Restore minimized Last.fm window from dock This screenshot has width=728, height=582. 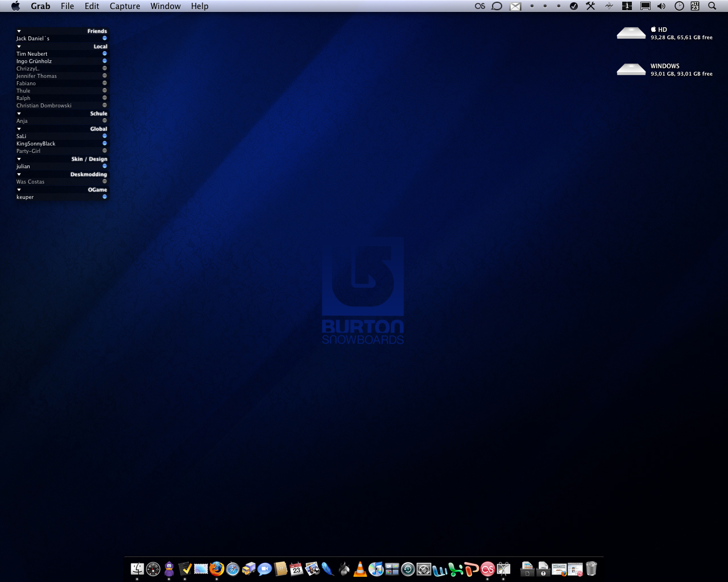tap(575, 569)
